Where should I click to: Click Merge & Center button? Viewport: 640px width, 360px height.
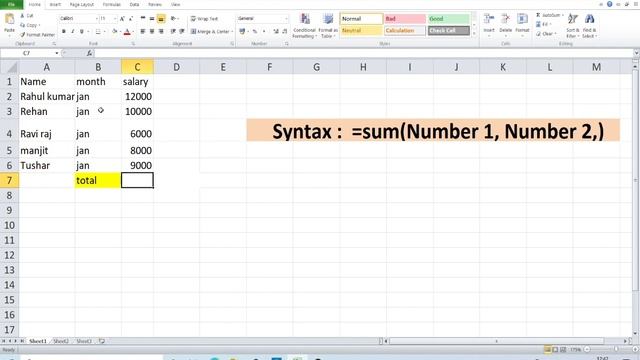211,31
